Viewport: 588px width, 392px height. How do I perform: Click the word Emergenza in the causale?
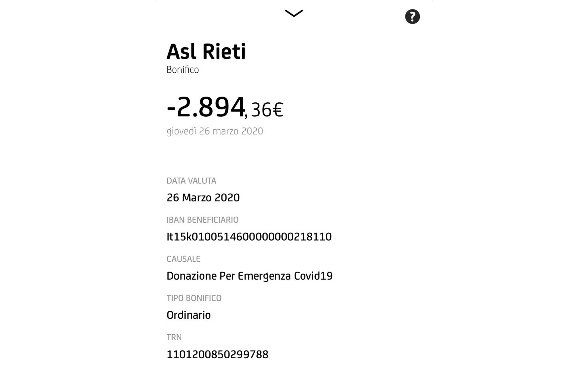click(x=264, y=276)
